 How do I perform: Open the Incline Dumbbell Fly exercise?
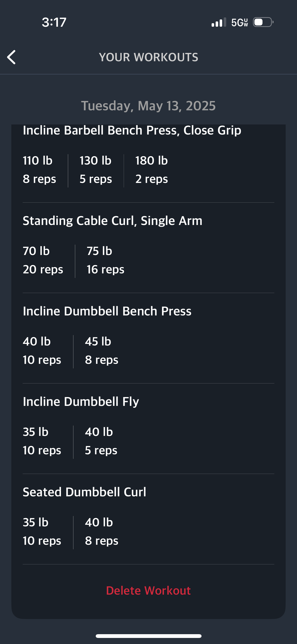pos(81,402)
